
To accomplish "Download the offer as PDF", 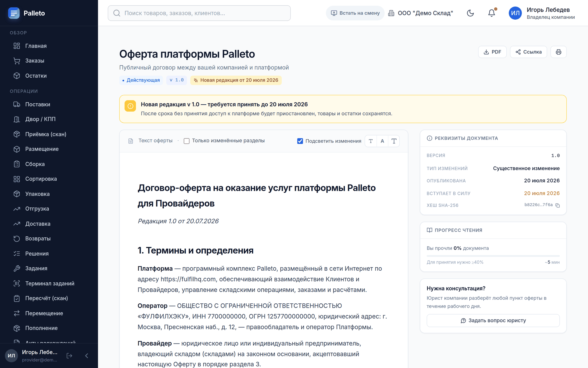I will pyautogui.click(x=492, y=52).
